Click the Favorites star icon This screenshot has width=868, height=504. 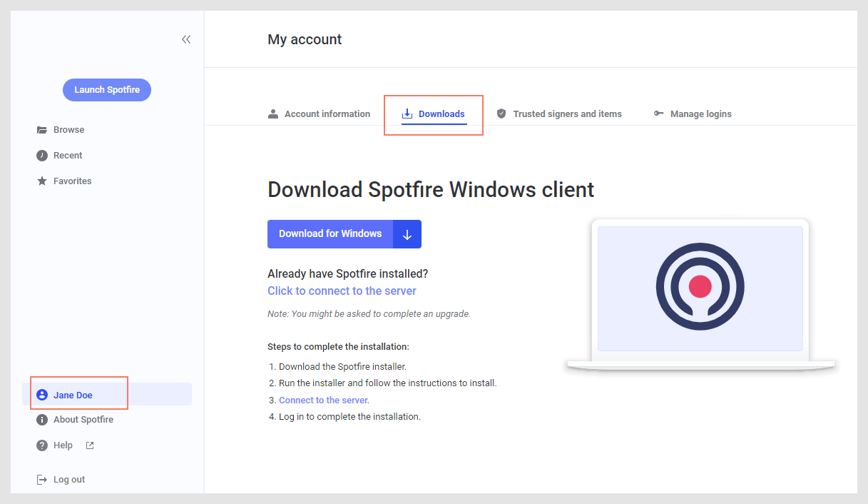coord(42,181)
